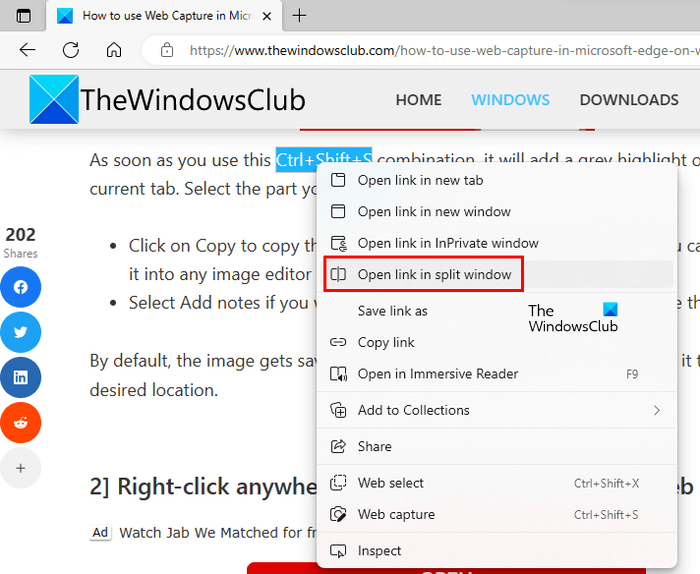
Task: Click TheWindowsClub logo icon in header
Action: 54,99
